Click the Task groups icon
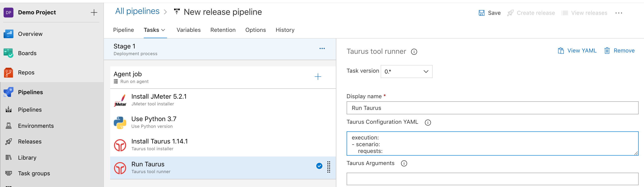 (9, 173)
